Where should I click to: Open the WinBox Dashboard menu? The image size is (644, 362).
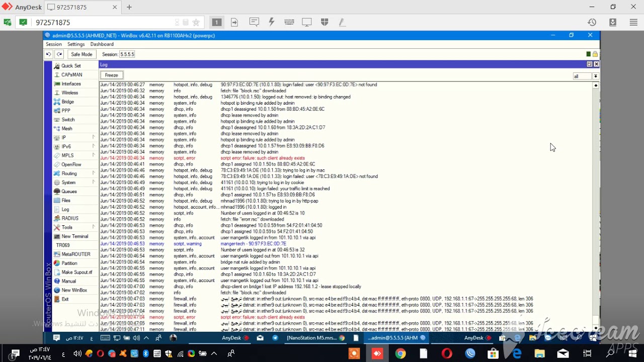tap(102, 44)
